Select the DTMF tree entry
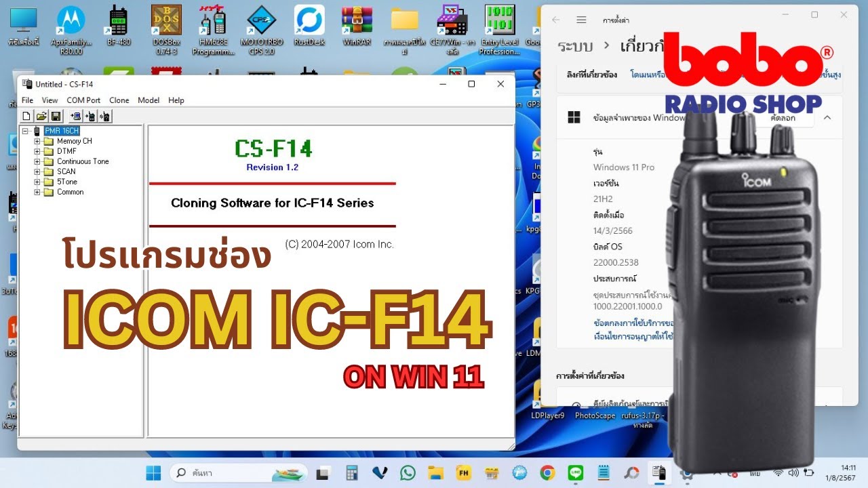 point(66,151)
